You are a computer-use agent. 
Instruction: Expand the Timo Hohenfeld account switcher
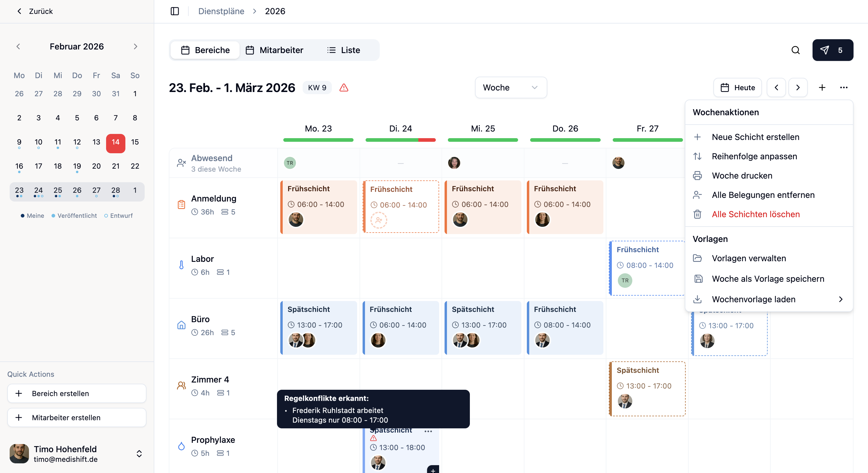tap(139, 454)
